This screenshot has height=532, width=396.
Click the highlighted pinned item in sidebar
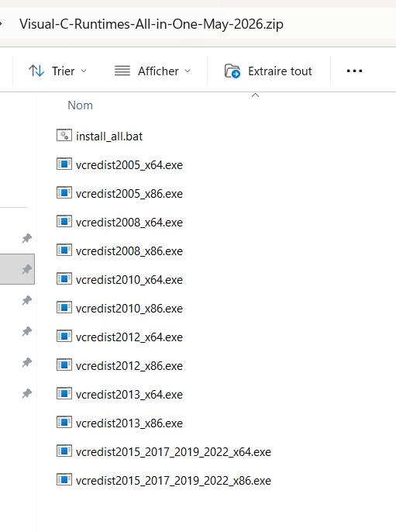(17, 269)
